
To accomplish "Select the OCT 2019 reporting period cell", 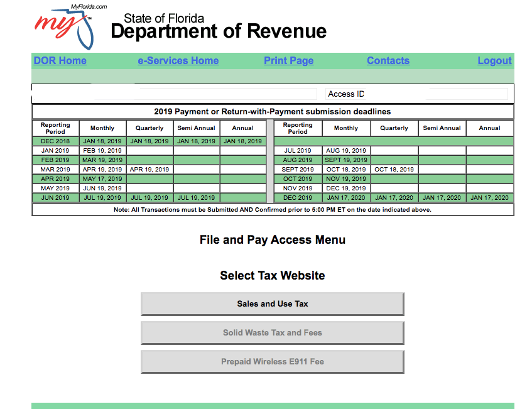I will pos(298,179).
